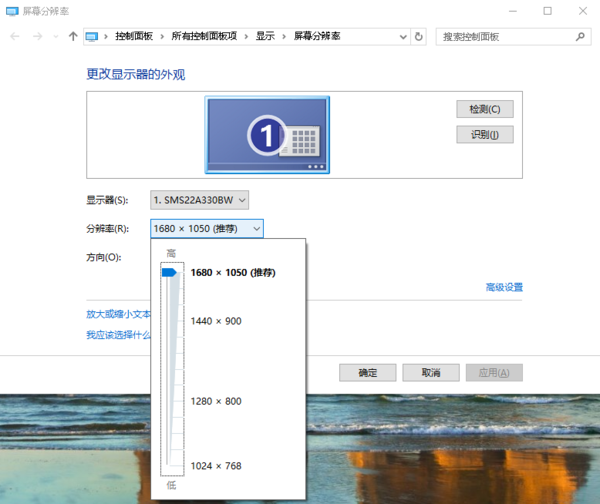This screenshot has width=600, height=504.
Task: Click the 检测(C) detect button
Action: click(485, 109)
